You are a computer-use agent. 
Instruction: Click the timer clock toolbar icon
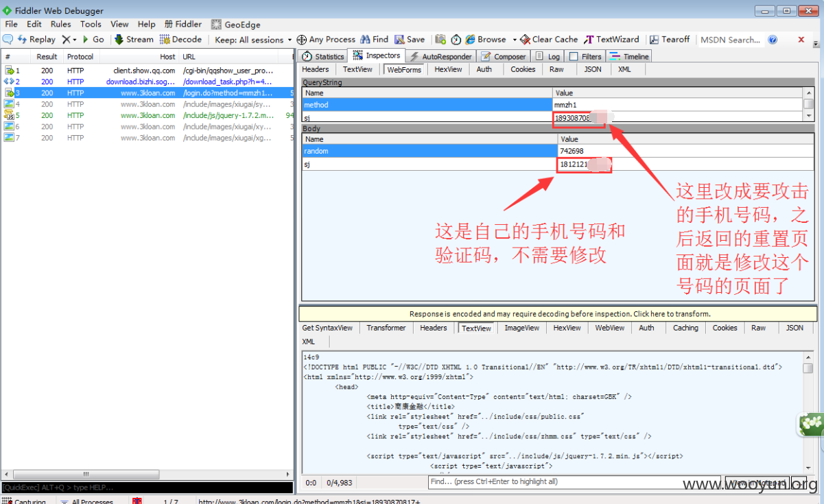tap(456, 40)
